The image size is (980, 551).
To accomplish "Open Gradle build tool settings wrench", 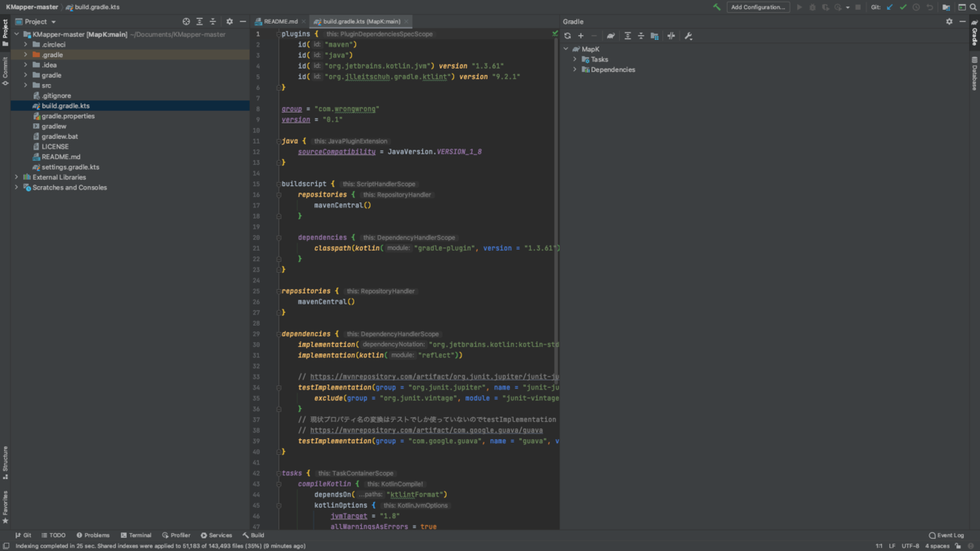I will [688, 36].
